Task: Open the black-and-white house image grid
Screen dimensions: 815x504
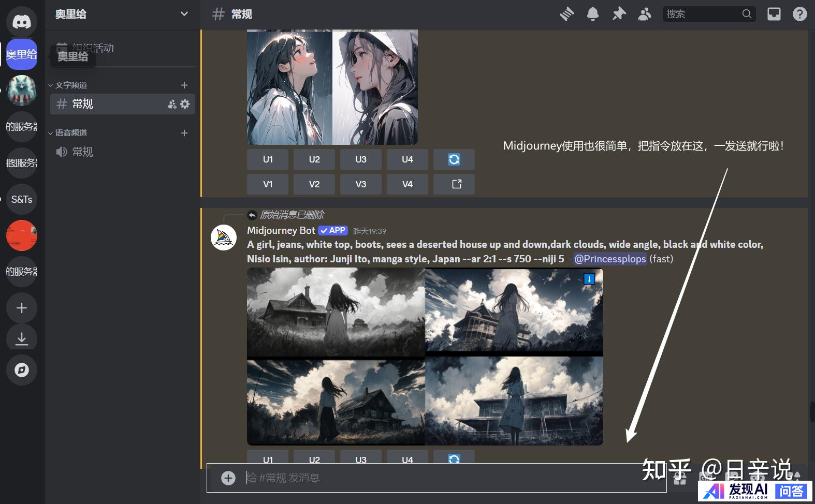Action: coord(425,357)
